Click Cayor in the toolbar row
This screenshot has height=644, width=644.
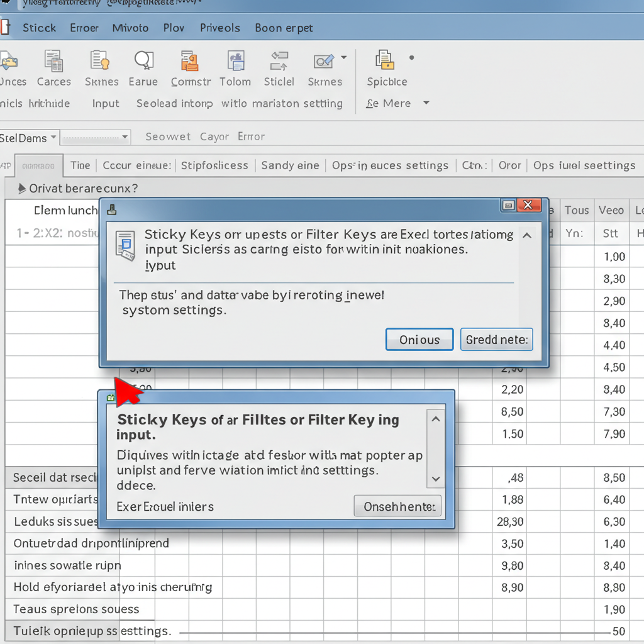214,136
